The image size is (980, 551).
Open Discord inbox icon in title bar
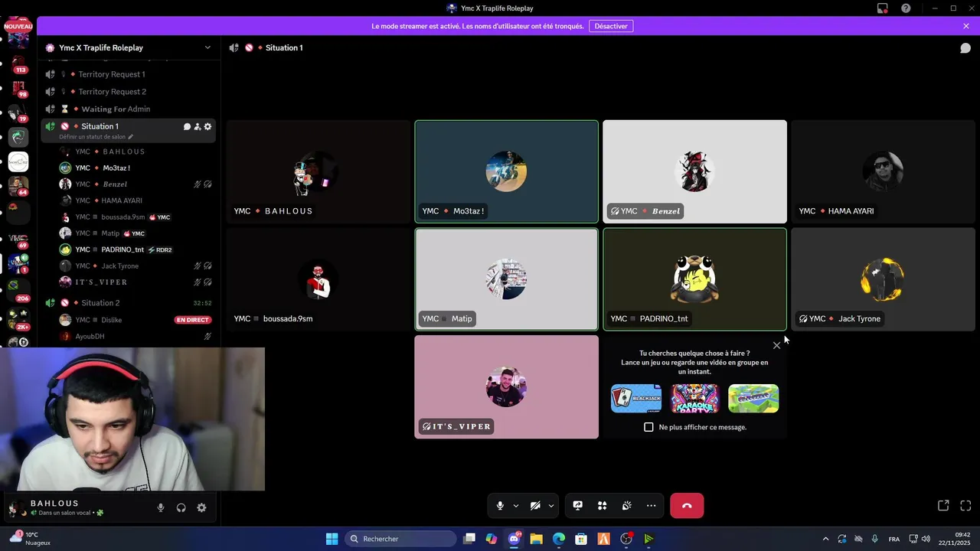pyautogui.click(x=883, y=8)
